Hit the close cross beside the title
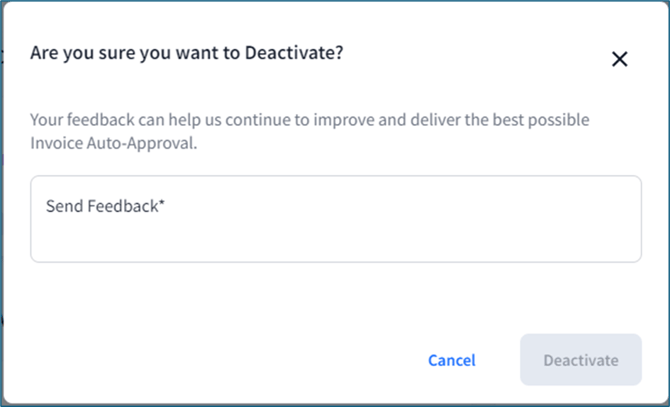670x407 pixels. coord(619,59)
